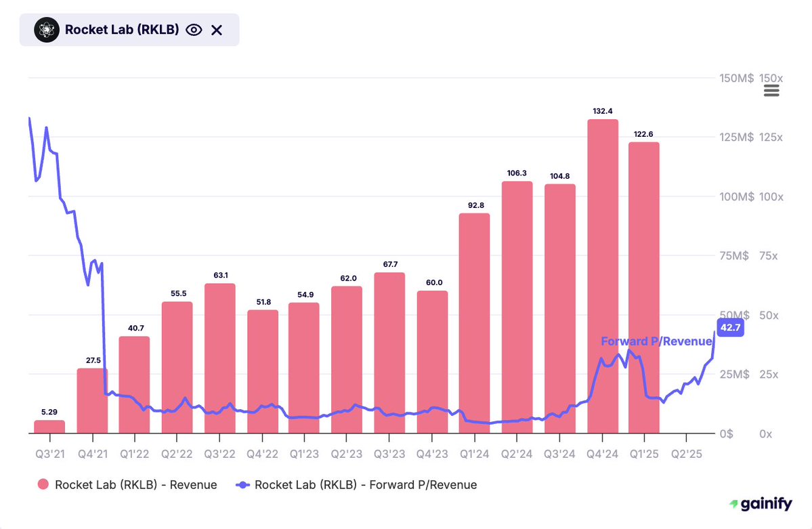Screen dimensions: 812x529
Task: Click the 5.29 data label
Action: point(49,412)
